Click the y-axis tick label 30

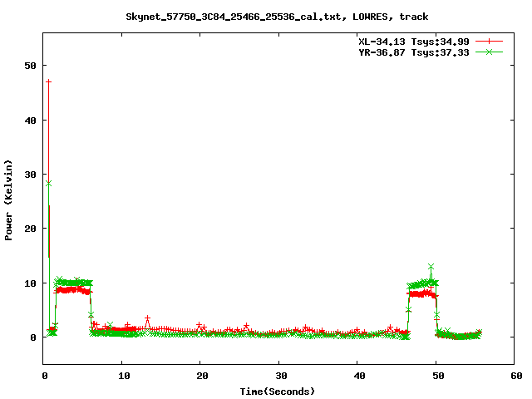31,175
